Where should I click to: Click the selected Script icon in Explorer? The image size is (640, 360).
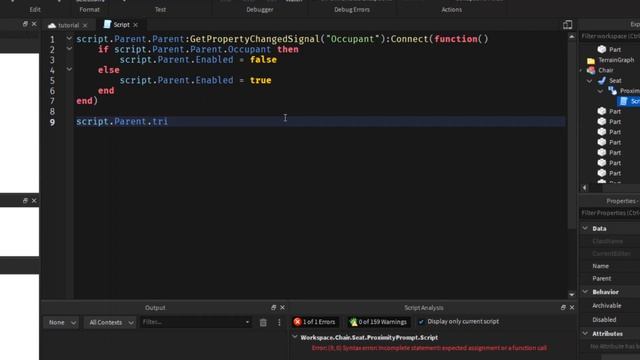[x=623, y=101]
